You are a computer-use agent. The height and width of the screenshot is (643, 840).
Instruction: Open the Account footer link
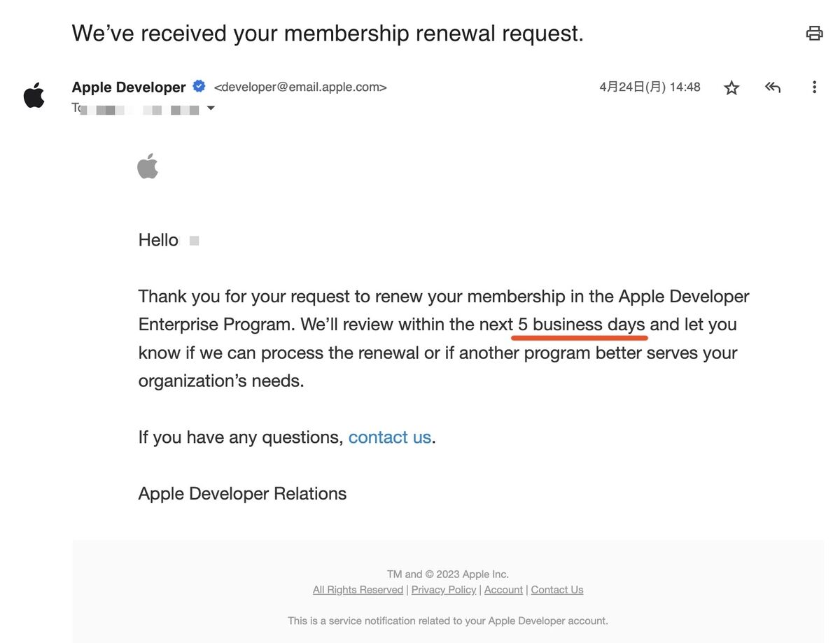(x=503, y=590)
